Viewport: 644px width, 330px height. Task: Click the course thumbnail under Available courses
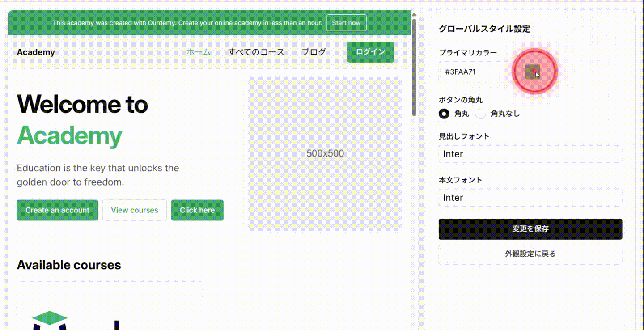(110, 309)
